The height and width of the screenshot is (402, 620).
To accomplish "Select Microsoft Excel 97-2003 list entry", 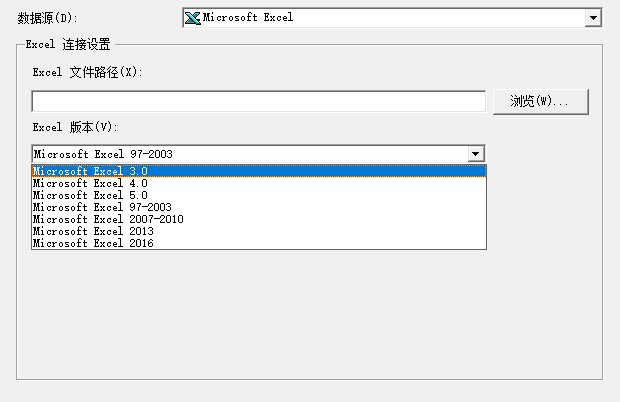I will coord(102,207).
